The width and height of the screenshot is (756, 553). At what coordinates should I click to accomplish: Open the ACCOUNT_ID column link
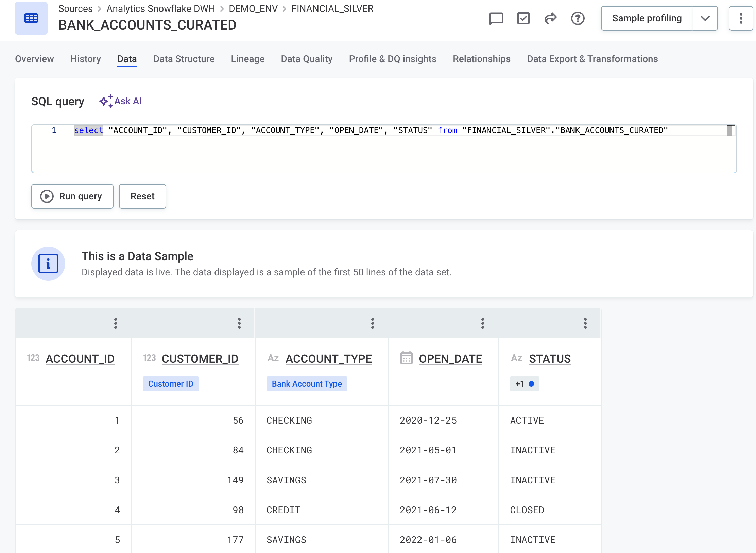(x=80, y=359)
